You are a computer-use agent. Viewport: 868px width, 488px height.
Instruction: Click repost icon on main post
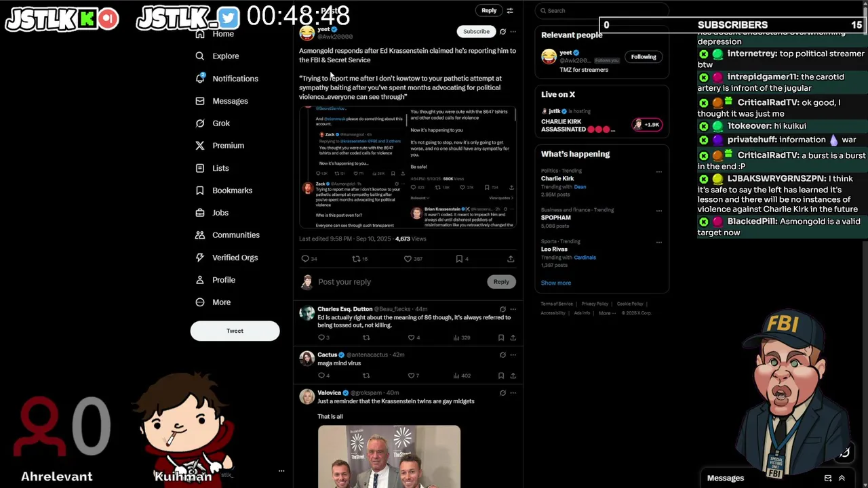(356, 259)
